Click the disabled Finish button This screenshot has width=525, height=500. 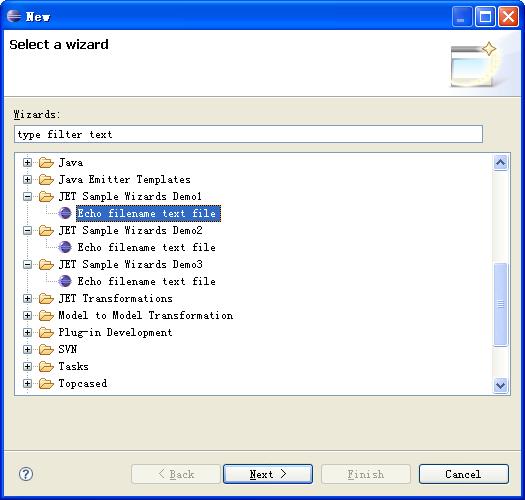(366, 474)
